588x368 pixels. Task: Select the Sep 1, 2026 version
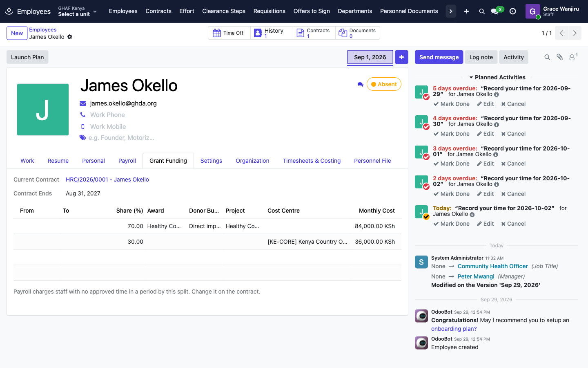pos(370,57)
